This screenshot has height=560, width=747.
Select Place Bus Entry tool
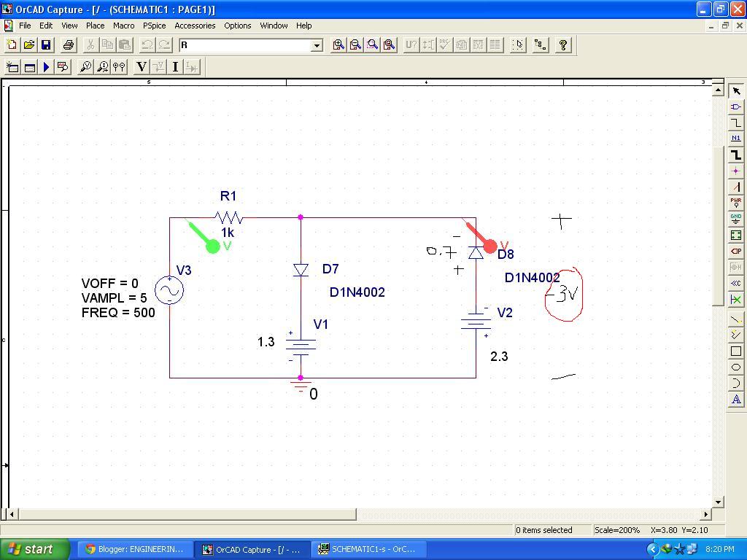[736, 187]
